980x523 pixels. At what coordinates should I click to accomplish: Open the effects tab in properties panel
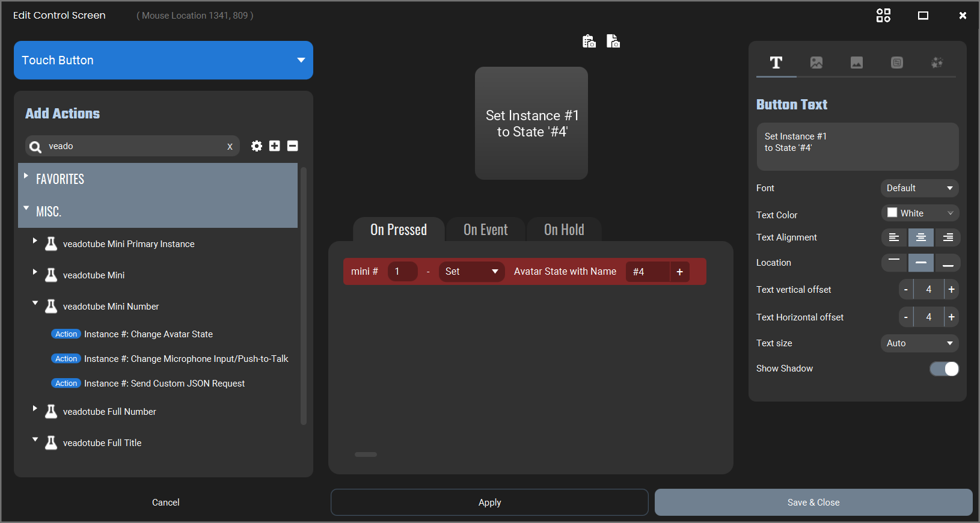coord(937,63)
